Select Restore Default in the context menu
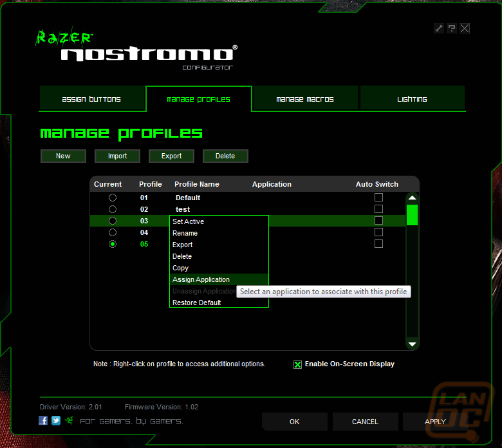Viewport: 502px width, 448px height. 219,303
